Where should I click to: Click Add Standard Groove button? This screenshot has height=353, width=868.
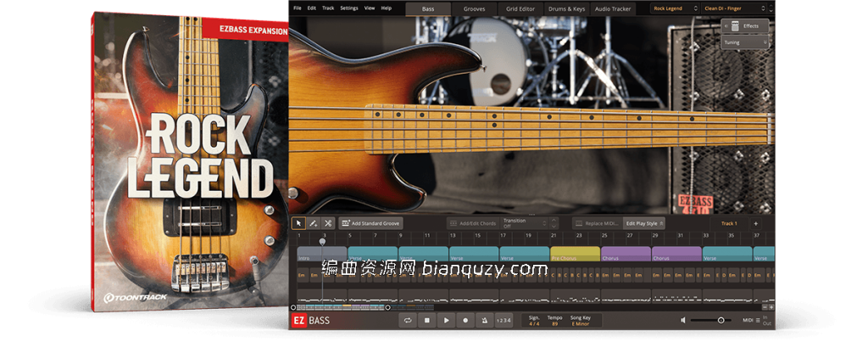coord(371,223)
